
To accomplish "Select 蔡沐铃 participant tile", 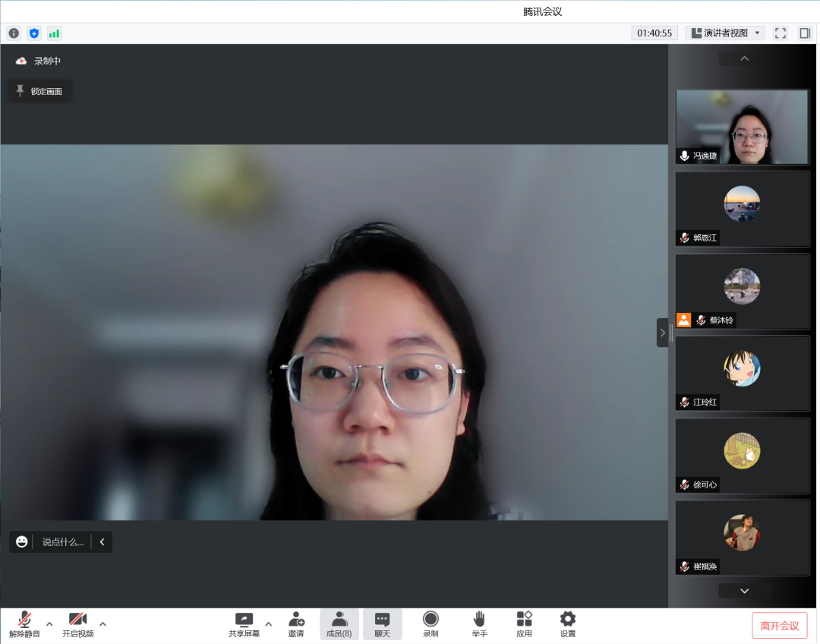I will [x=742, y=292].
